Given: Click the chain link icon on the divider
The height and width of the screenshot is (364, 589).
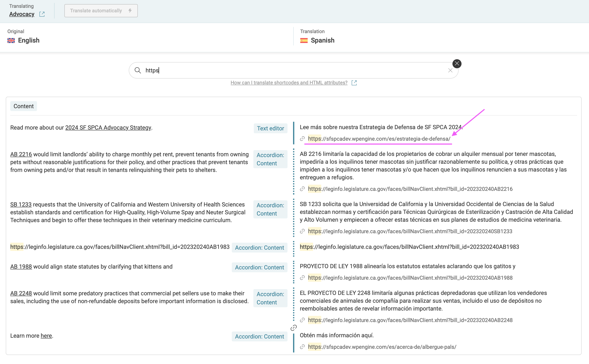Looking at the screenshot, I should (x=293, y=328).
